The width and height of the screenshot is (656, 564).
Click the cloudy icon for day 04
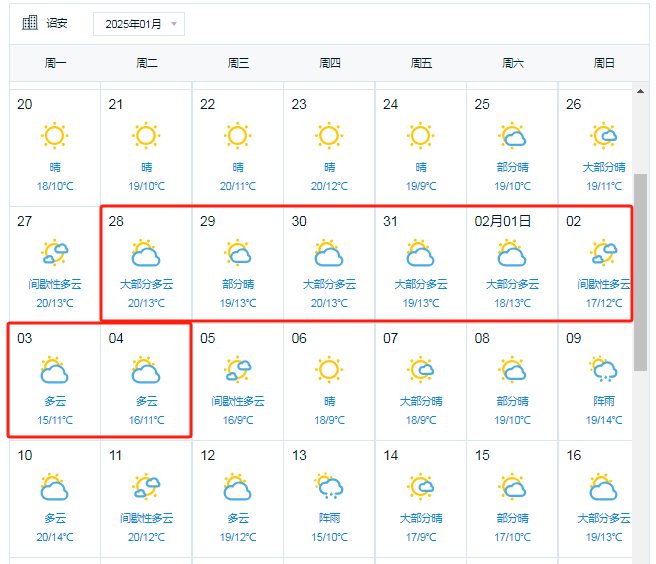click(x=146, y=370)
